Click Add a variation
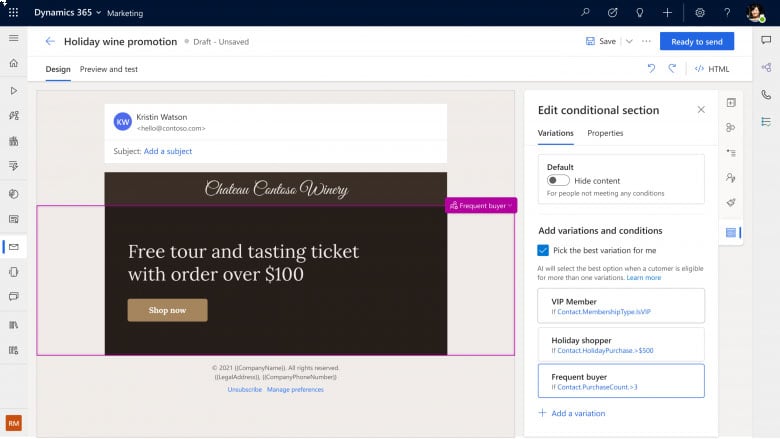780x439 pixels. pos(572,413)
